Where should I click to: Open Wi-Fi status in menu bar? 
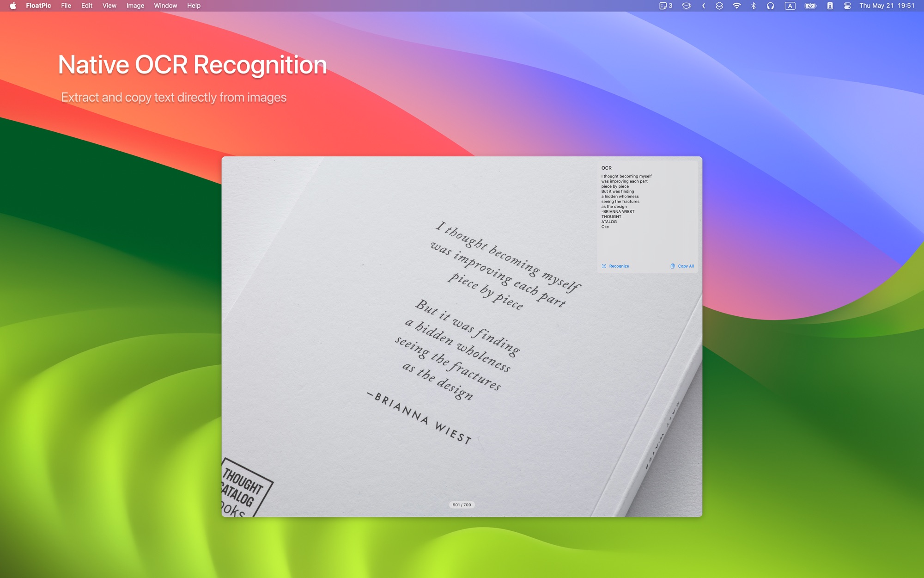(737, 6)
